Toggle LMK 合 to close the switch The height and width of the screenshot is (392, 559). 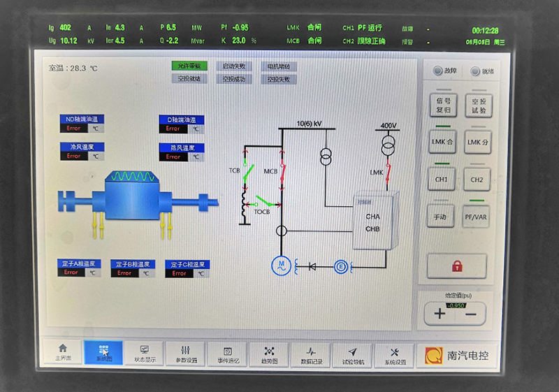(443, 142)
